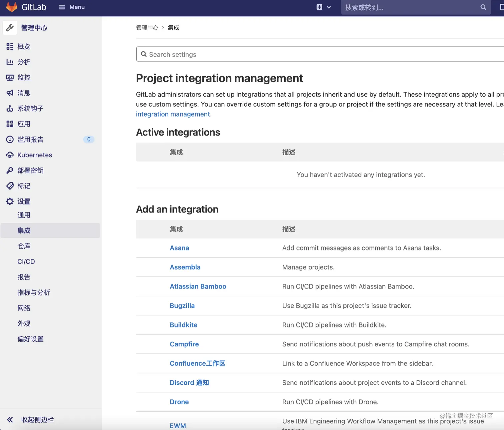Select 集成 in the settings submenu
The image size is (504, 430).
click(x=50, y=230)
